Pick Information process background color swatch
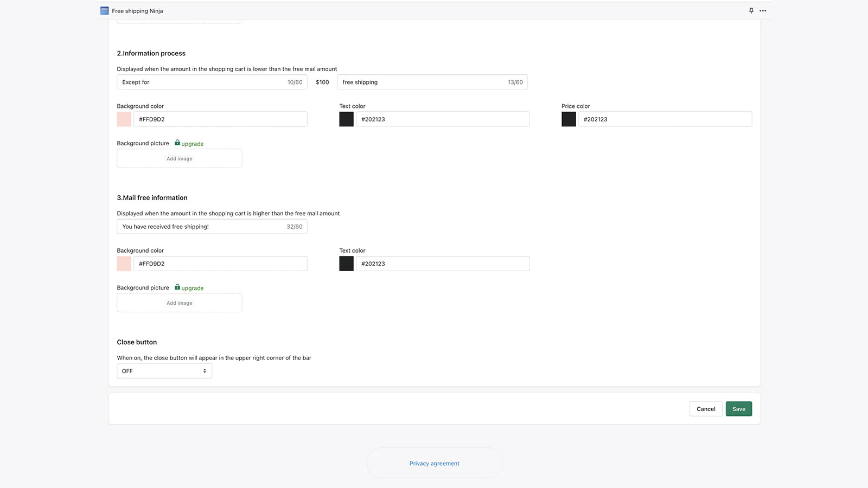Screen dimensions: 868x488 pyautogui.click(x=124, y=119)
